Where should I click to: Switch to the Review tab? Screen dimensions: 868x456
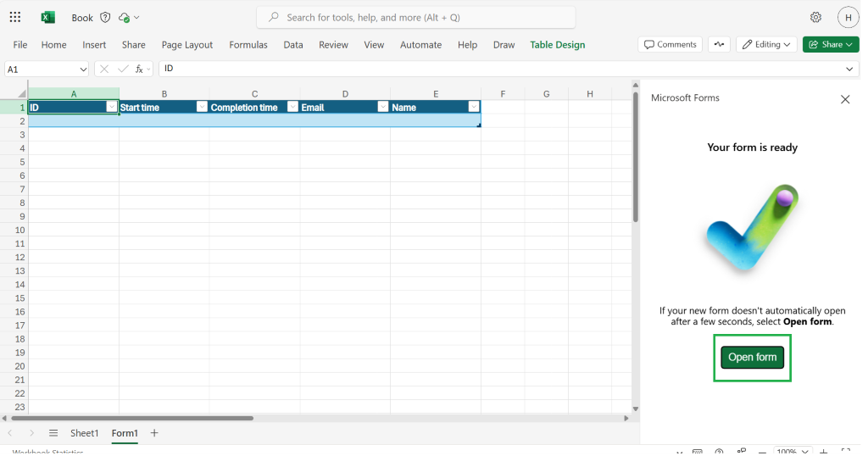(x=333, y=45)
